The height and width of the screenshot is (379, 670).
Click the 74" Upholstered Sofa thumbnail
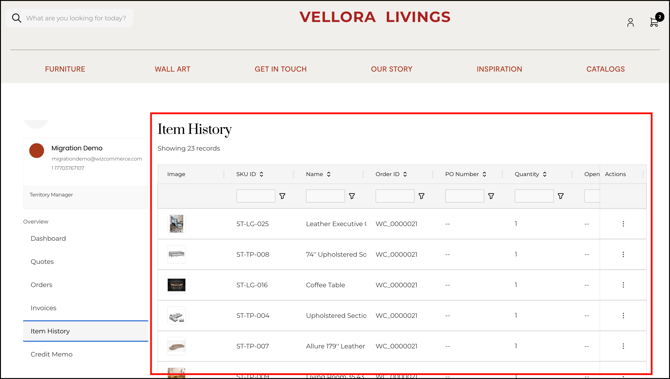coord(176,254)
